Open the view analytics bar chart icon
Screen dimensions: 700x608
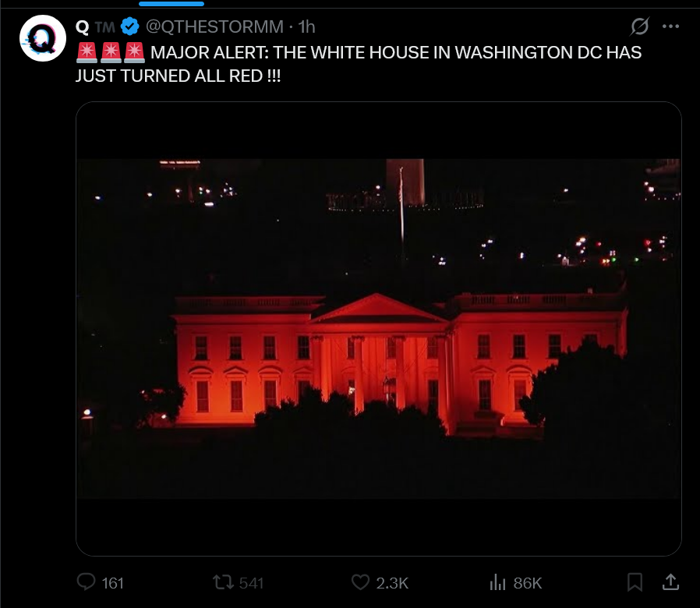(497, 582)
